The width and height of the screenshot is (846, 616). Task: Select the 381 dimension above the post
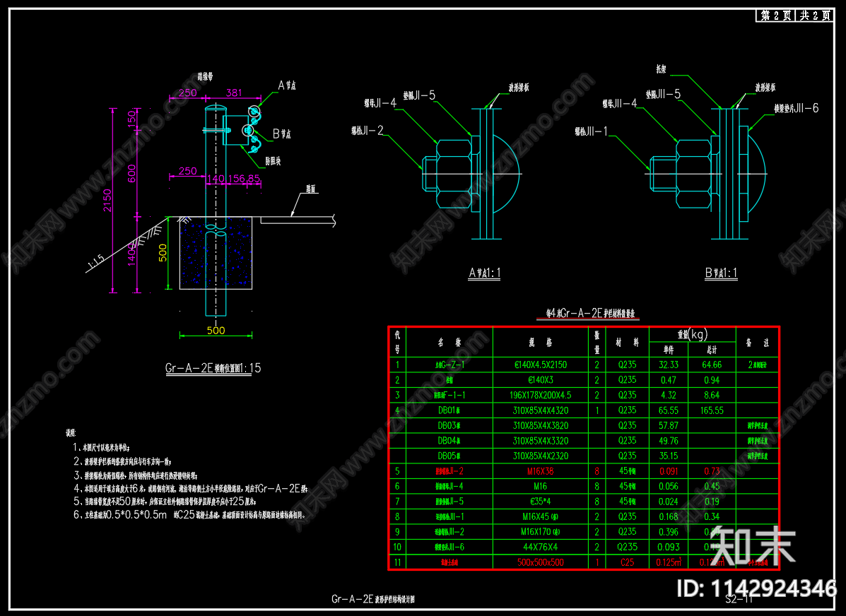[x=234, y=93]
